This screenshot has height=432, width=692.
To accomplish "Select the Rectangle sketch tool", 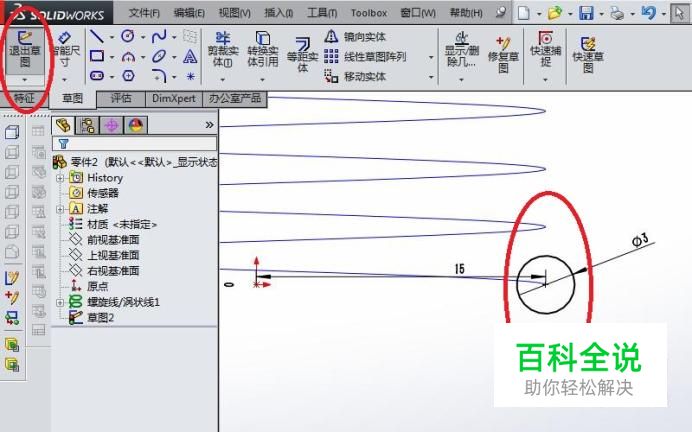I will point(97,56).
